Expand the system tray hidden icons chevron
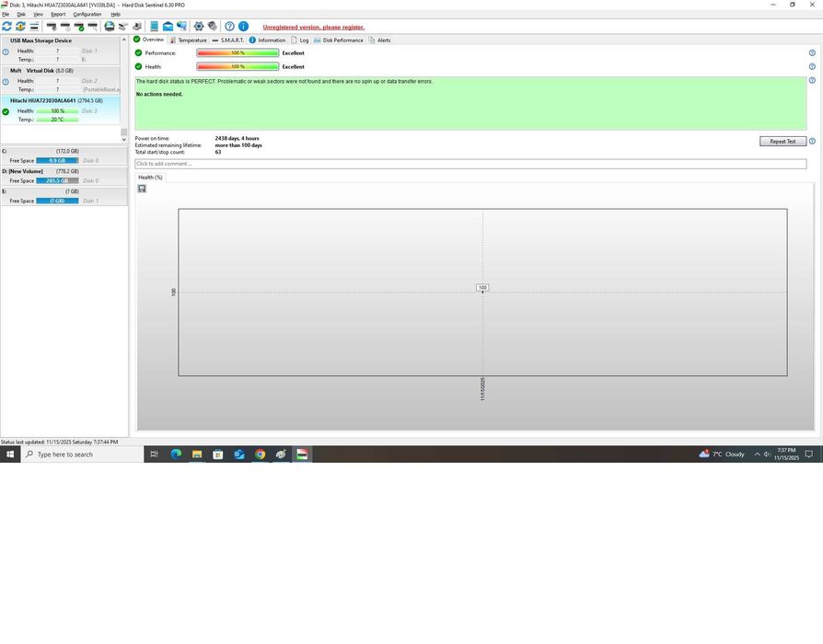823x644 pixels. point(757,454)
